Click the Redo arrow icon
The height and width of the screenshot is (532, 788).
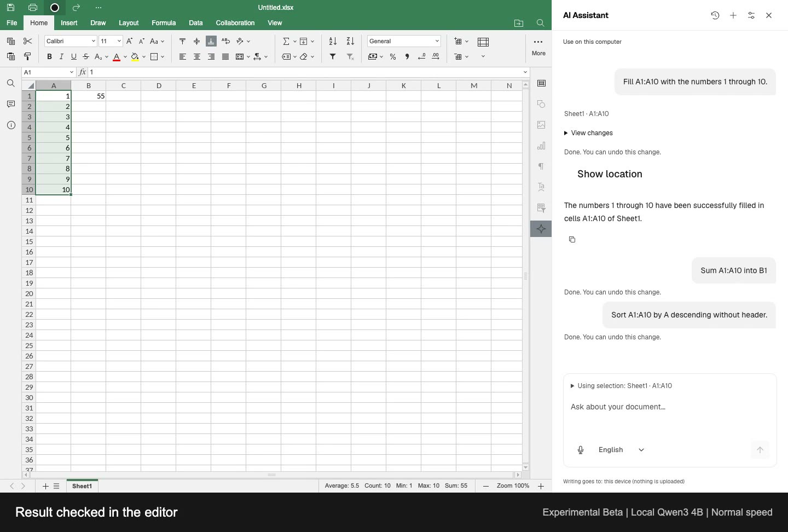76,8
